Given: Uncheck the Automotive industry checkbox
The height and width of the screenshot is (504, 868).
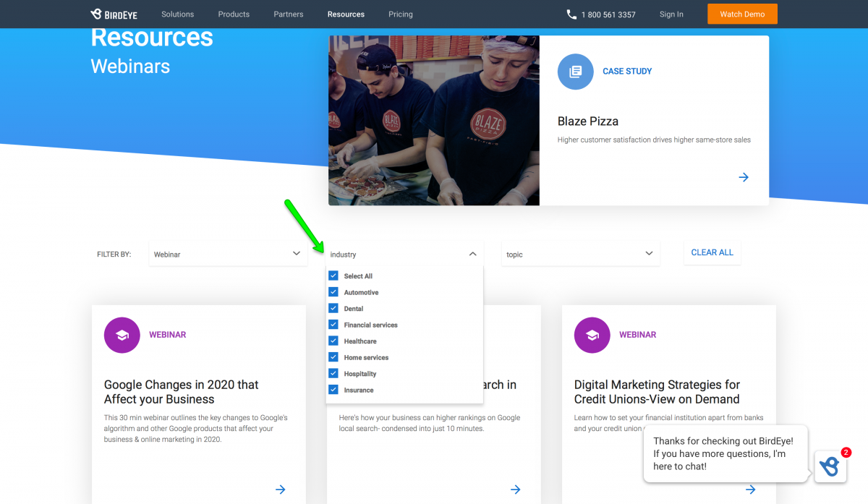Looking at the screenshot, I should click(333, 292).
